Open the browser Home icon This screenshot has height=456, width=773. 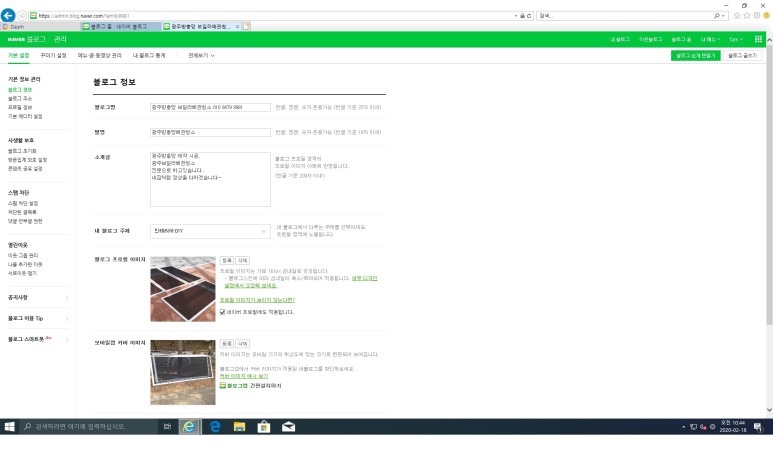tap(737, 15)
